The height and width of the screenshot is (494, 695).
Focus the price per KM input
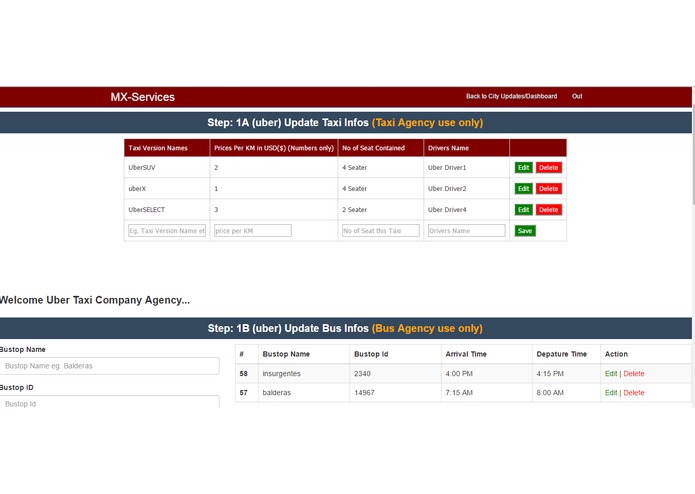coord(253,230)
